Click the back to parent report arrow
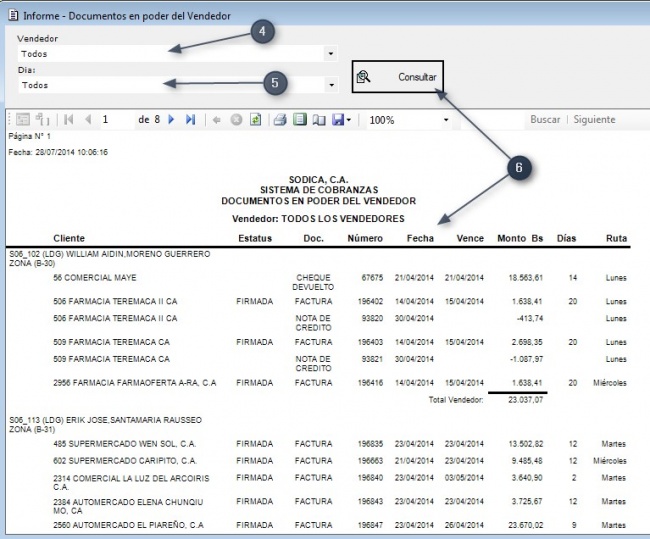 coord(216,120)
